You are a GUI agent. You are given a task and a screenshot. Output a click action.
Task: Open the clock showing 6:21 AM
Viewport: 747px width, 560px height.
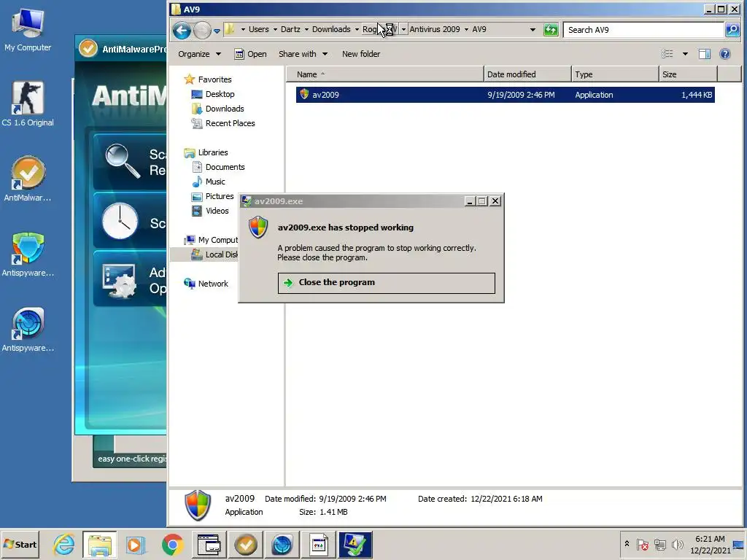click(709, 544)
